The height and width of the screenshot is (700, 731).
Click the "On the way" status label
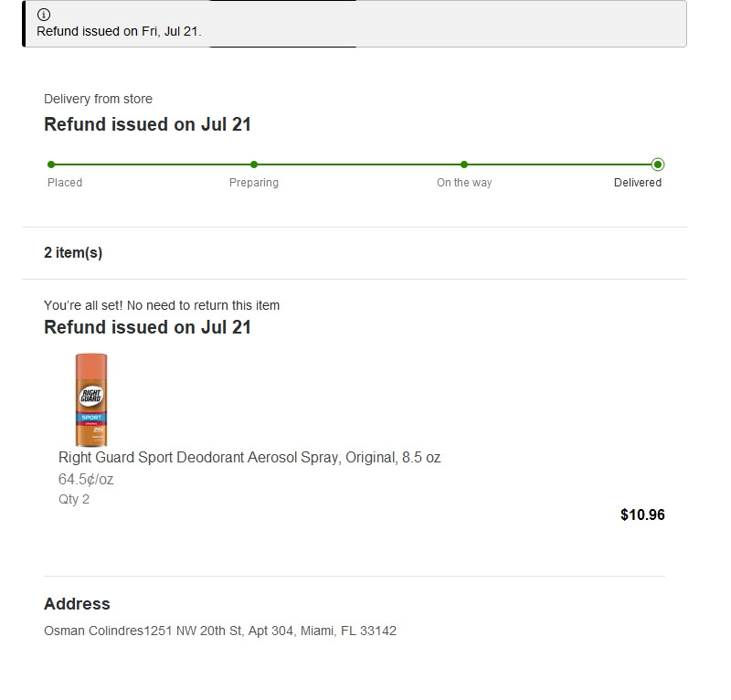[x=464, y=183]
